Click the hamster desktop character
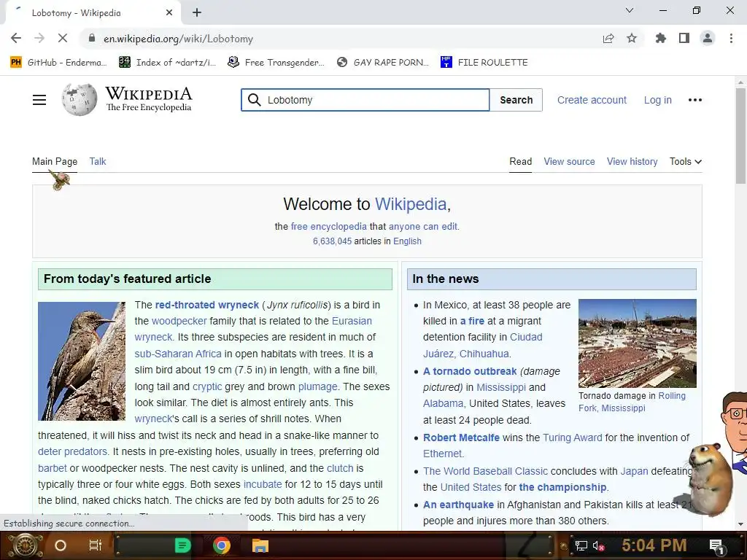747x560 pixels. (710, 480)
